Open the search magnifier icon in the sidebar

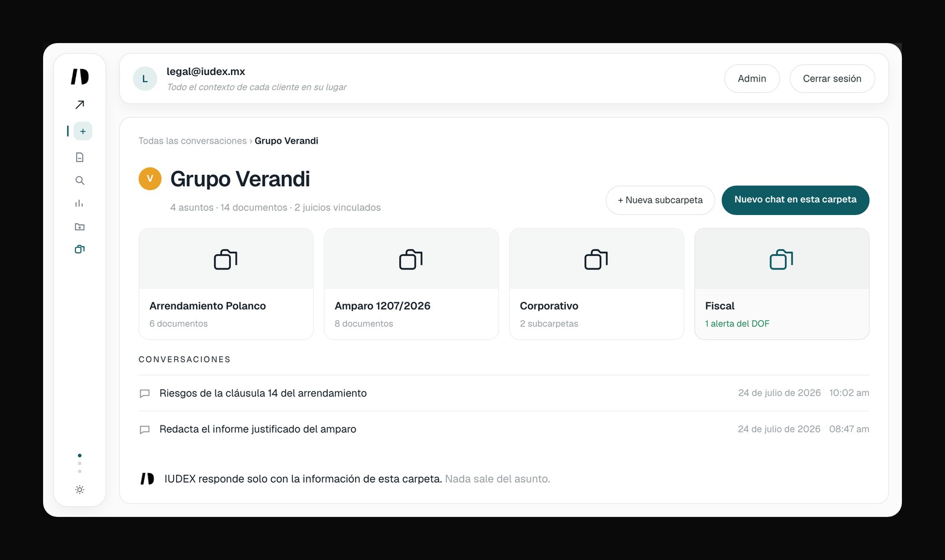click(x=80, y=180)
